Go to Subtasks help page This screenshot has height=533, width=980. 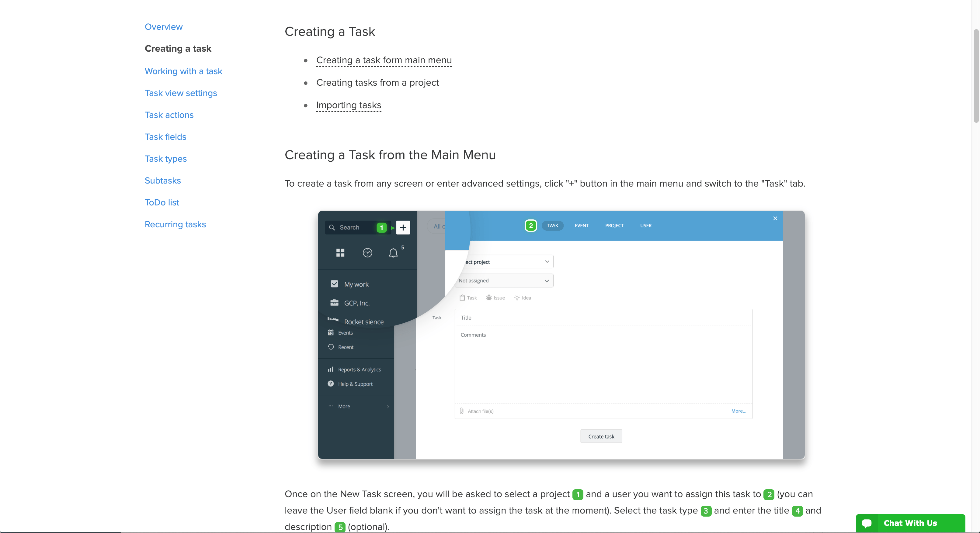pos(162,180)
